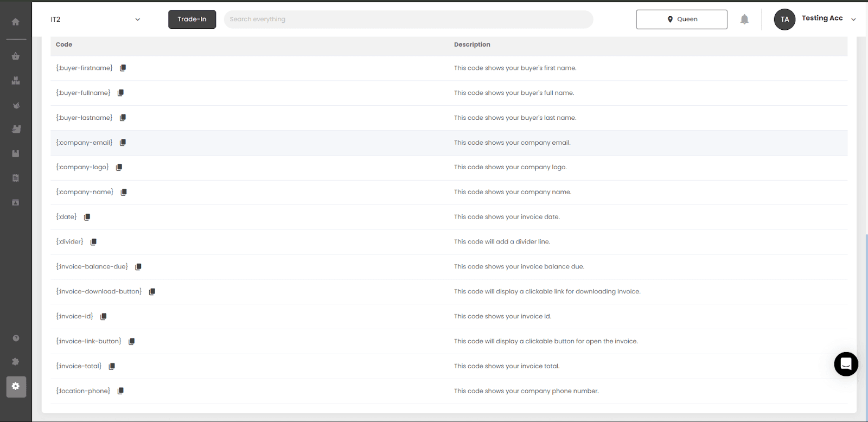Image resolution: width=868 pixels, height=422 pixels.
Task: Open the shopping basket sidebar icon
Action: pyautogui.click(x=16, y=56)
